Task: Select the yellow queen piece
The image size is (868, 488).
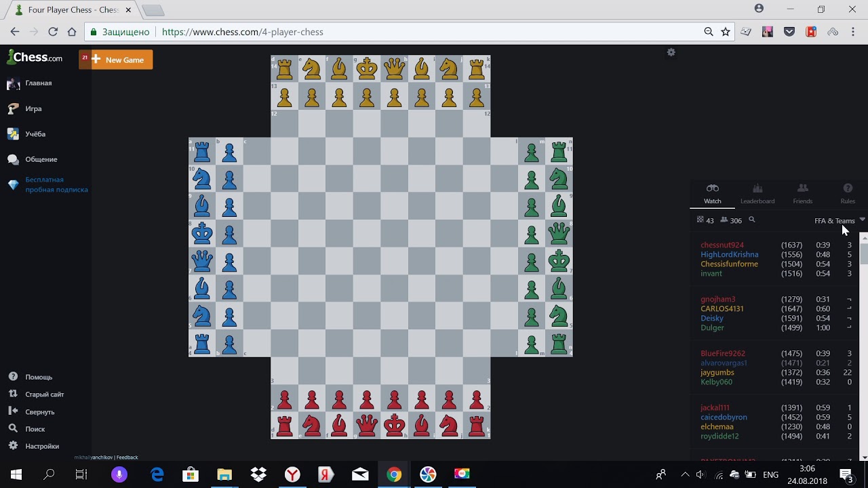Action: click(394, 68)
